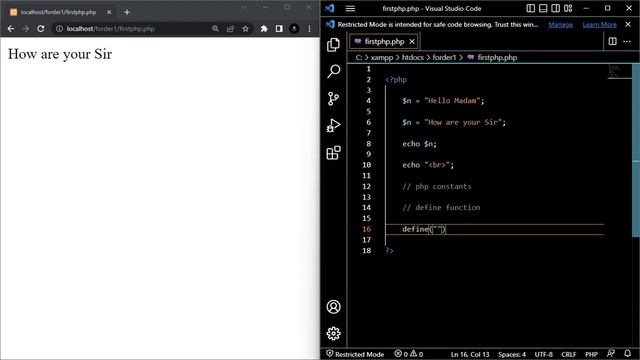
Task: Click the htdocs breadcrumb segment
Action: pyautogui.click(x=413, y=58)
